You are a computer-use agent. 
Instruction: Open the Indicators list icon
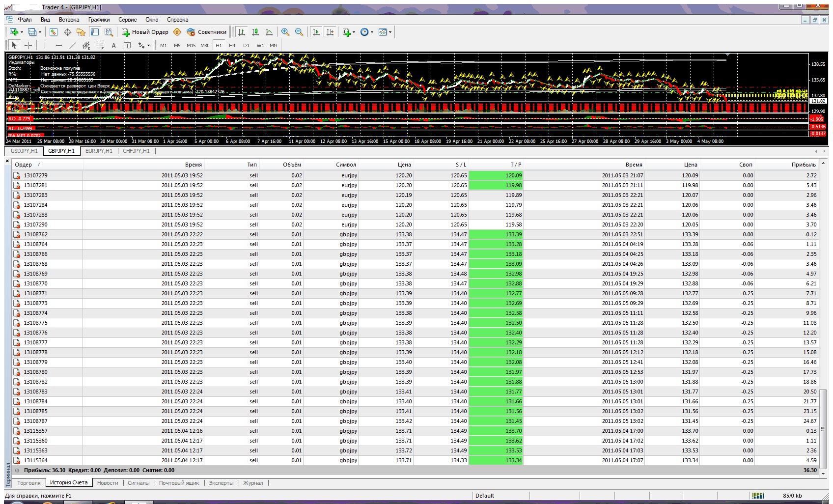coord(347,32)
